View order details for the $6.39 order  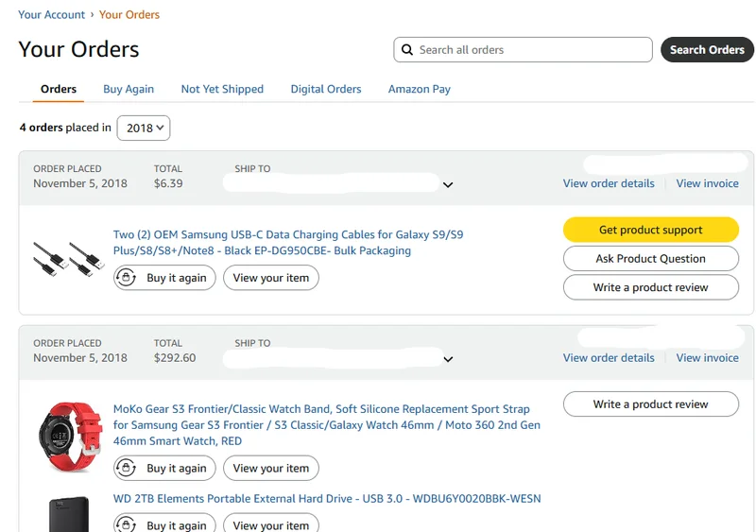(609, 183)
